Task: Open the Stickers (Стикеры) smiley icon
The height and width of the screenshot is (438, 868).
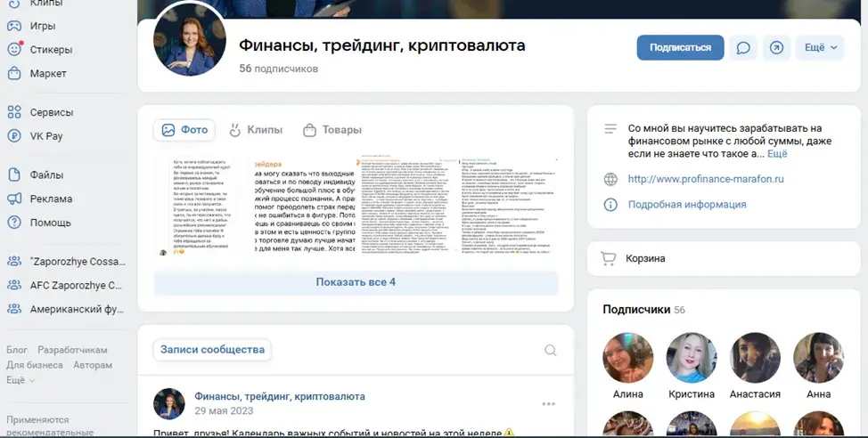Action: point(14,49)
